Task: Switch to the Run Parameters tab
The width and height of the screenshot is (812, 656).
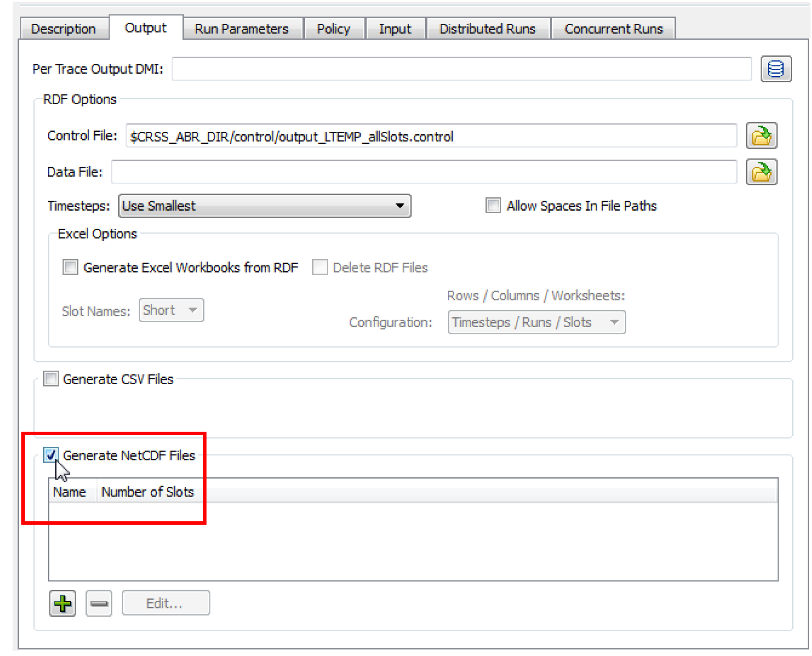Action: point(241,29)
